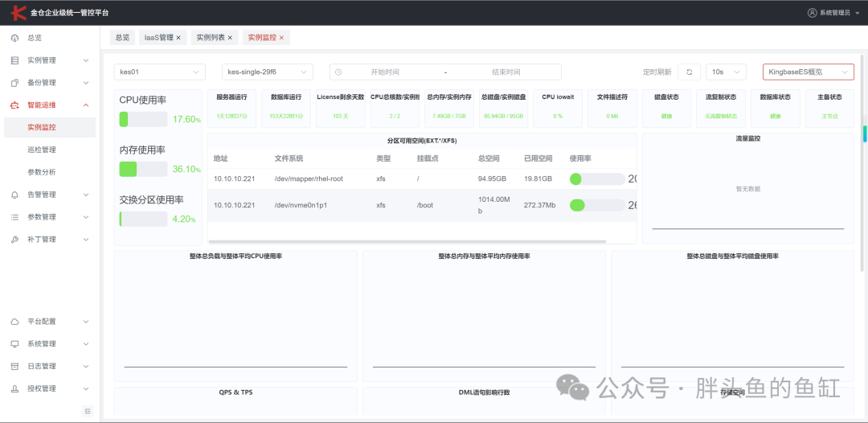868x423 pixels.
Task: Open the kes01 dropdown
Action: 159,72
